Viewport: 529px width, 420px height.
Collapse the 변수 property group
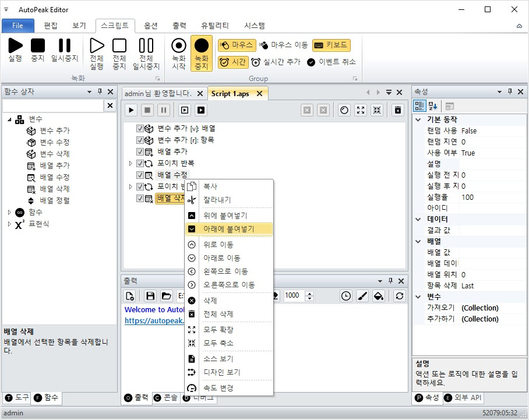click(418, 297)
